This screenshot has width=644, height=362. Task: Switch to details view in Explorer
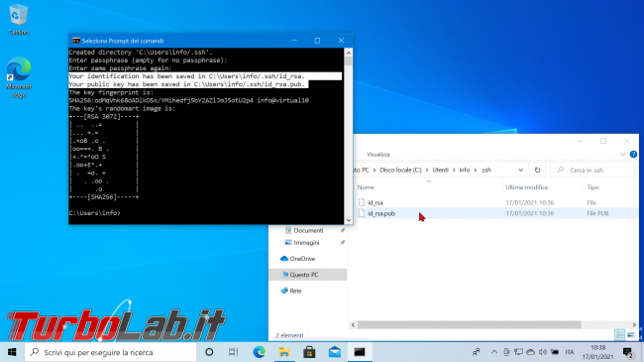[x=619, y=335]
